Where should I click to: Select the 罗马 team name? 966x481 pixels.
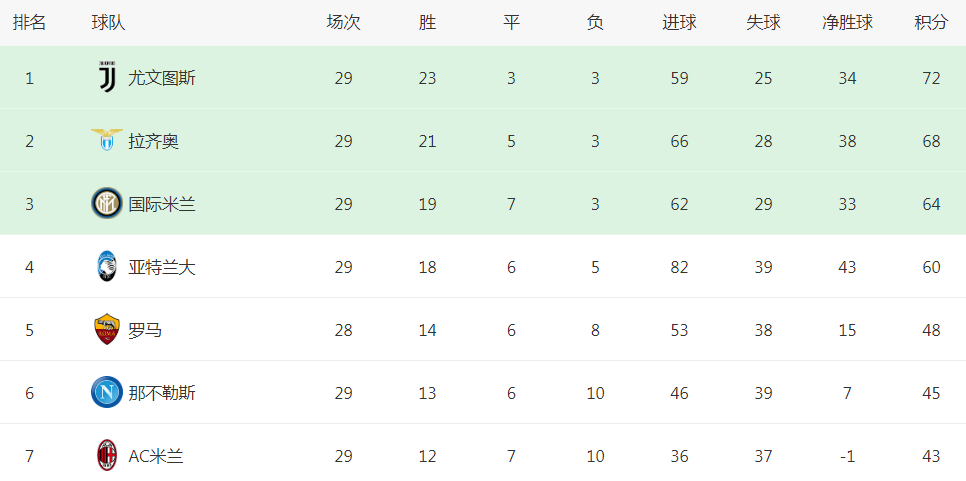click(x=145, y=330)
